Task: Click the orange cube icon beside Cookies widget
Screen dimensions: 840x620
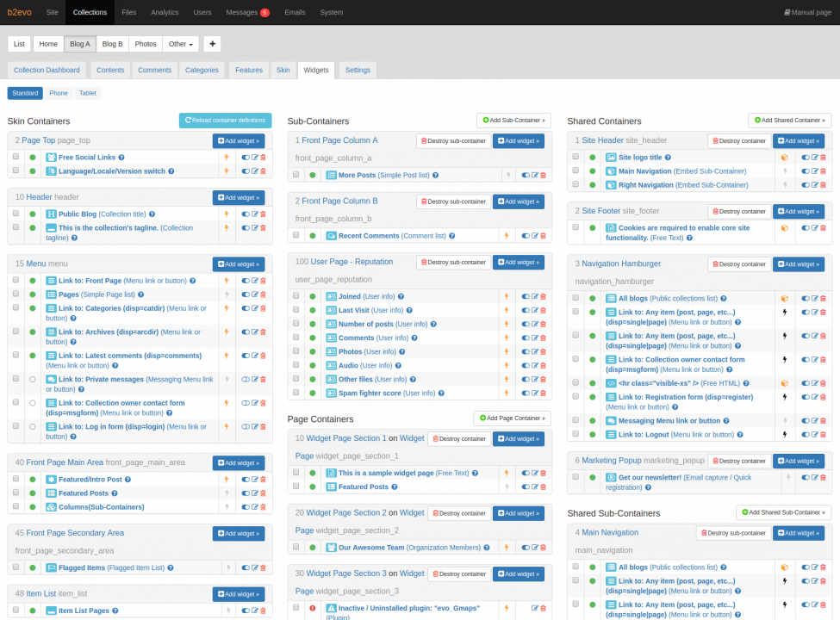Action: 784,228
